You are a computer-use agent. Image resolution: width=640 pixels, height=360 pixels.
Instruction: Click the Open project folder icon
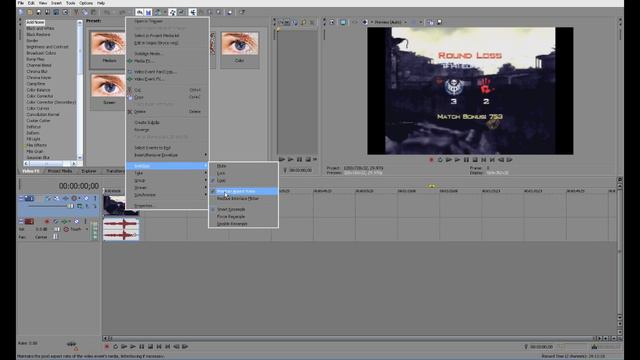pos(30,12)
